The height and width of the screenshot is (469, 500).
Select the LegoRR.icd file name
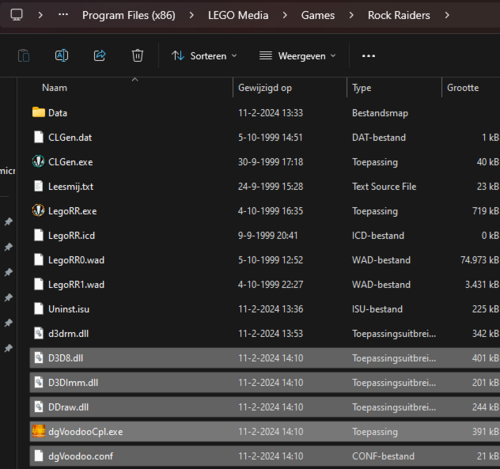71,236
